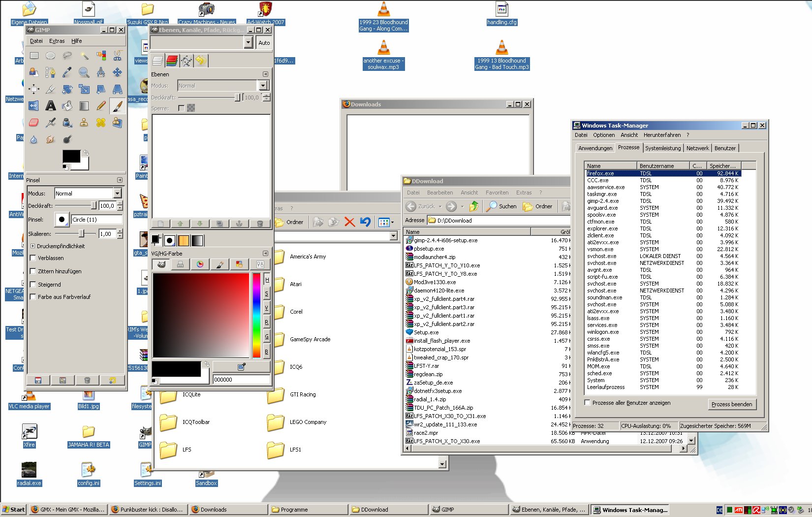This screenshot has width=812, height=517.
Task: Click the Circle (11) brush name field
Action: coord(97,220)
